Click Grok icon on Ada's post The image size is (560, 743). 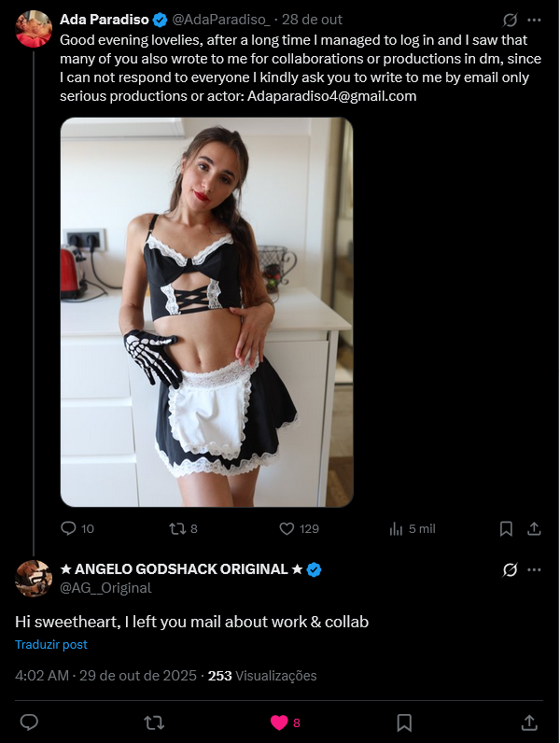coord(511,20)
